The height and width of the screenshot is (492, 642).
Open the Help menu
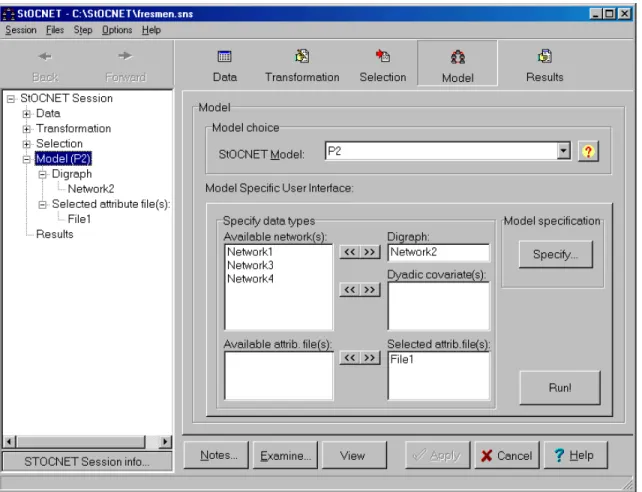click(x=151, y=30)
